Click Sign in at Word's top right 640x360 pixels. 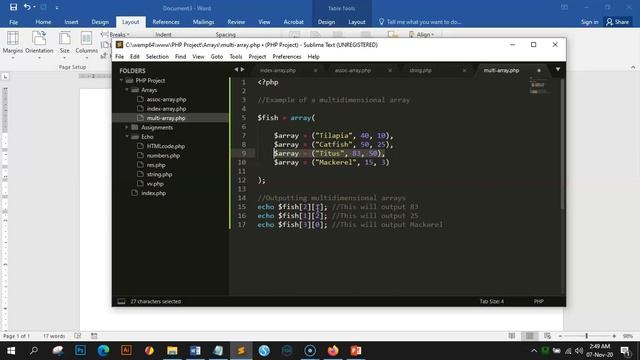point(589,22)
